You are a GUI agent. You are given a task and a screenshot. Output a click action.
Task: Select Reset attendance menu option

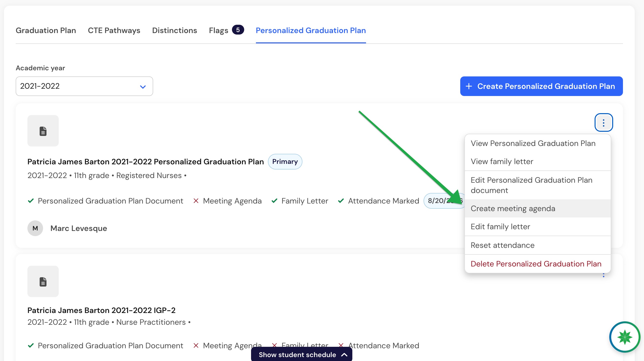pos(538,245)
